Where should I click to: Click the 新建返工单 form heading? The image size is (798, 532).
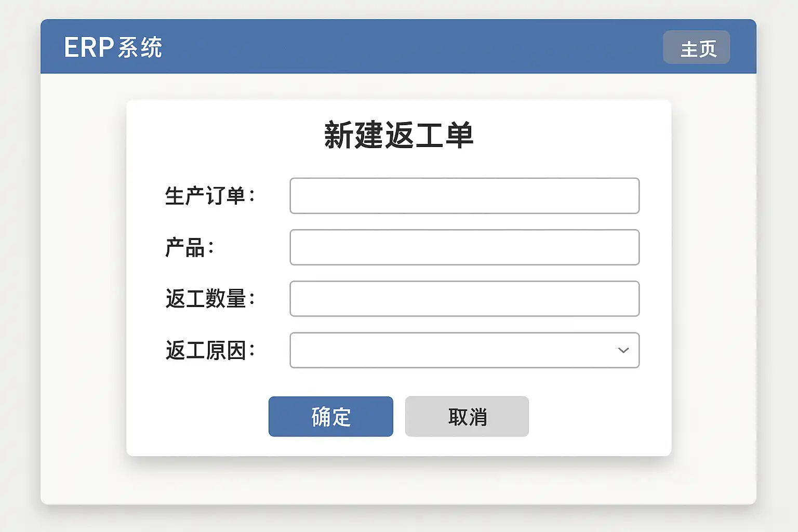(398, 135)
